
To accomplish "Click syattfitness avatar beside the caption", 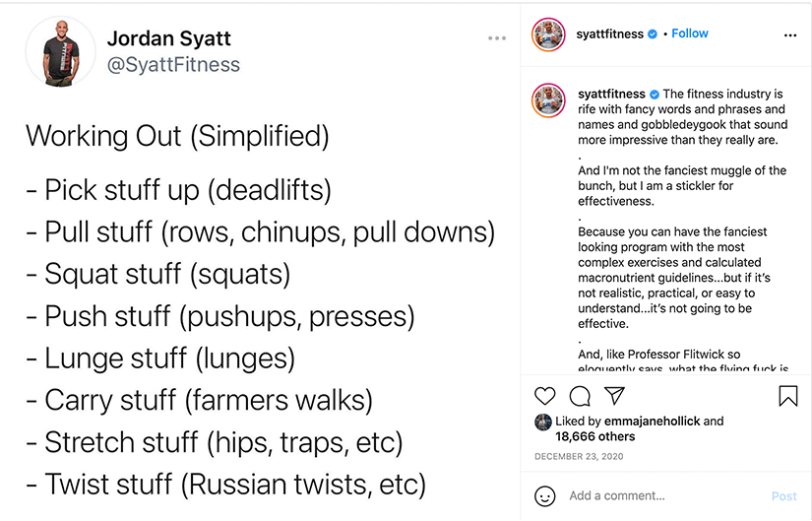I will point(548,100).
